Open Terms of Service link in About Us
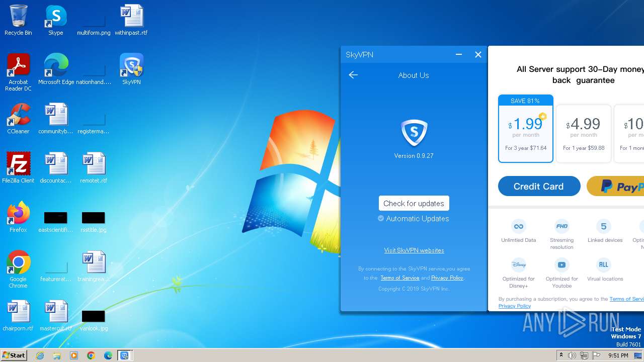The height and width of the screenshot is (362, 644). point(399,278)
